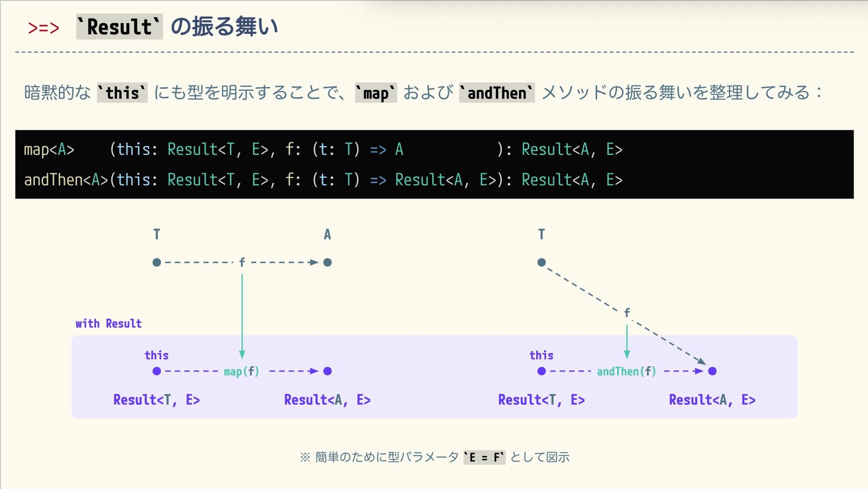Screen dimensions: 868x489
Task: Click the `andThen` inline code in description
Action: (x=496, y=93)
